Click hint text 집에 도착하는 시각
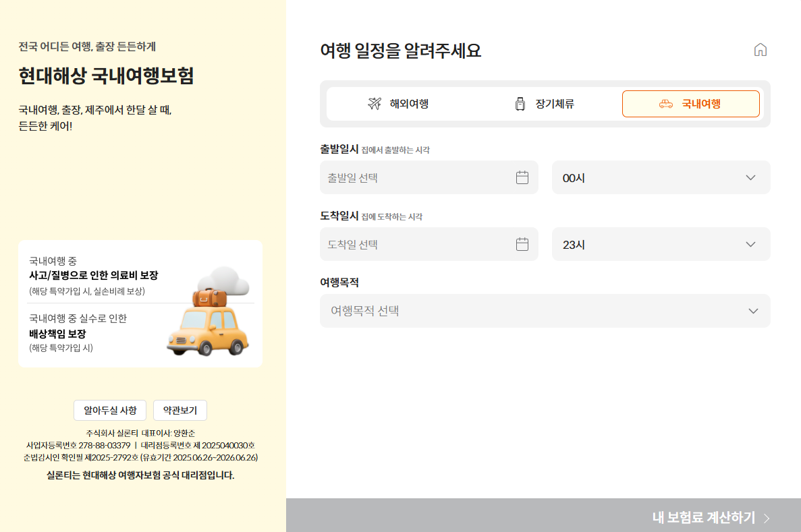The height and width of the screenshot is (532, 801). tap(392, 217)
